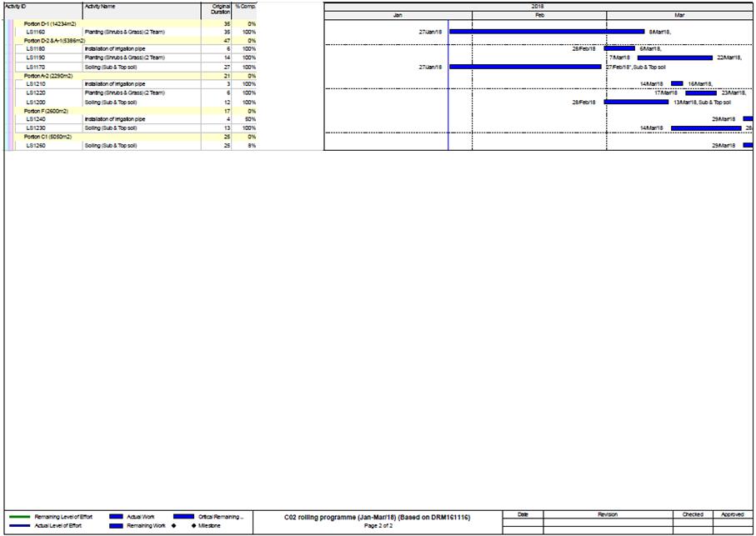Click activity ID LS1200
Viewport: 756px width, 536px height.
35,103
